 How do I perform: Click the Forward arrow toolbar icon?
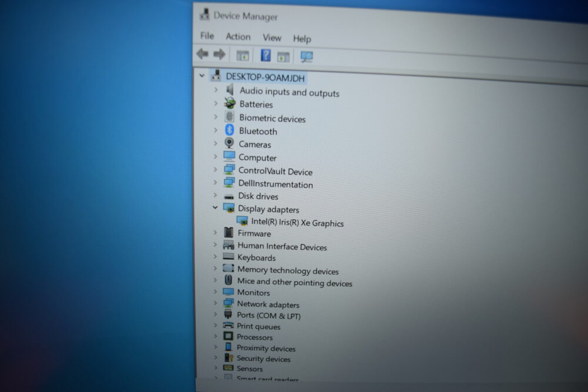(219, 54)
